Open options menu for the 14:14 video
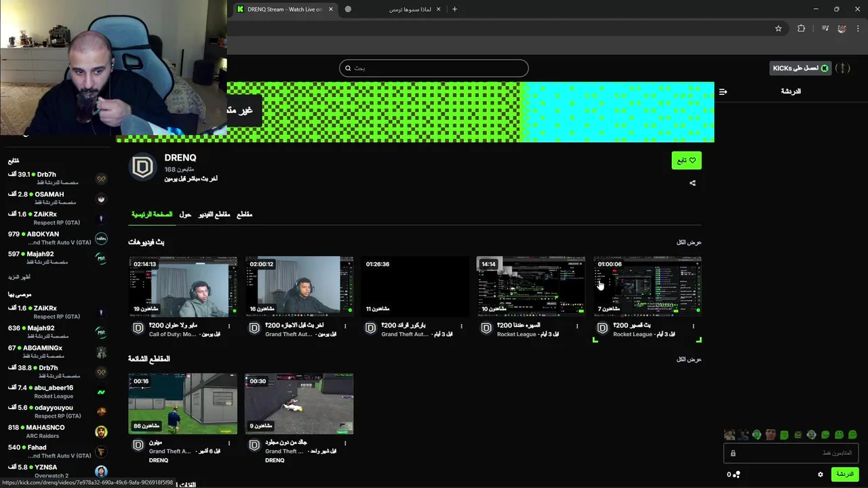 pyautogui.click(x=578, y=326)
